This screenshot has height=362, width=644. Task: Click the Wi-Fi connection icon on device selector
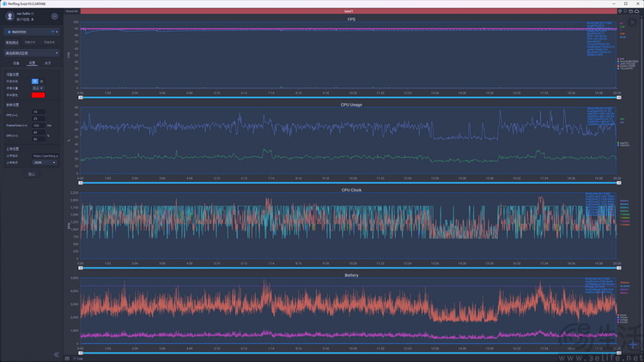52,32
